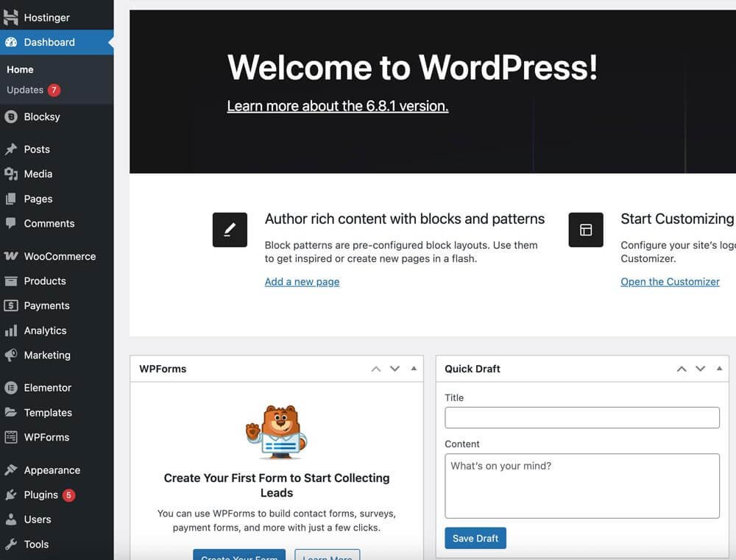Viewport: 736px width, 560px height.
Task: Click 'Create Your First Form' heading text
Action: coord(277,486)
